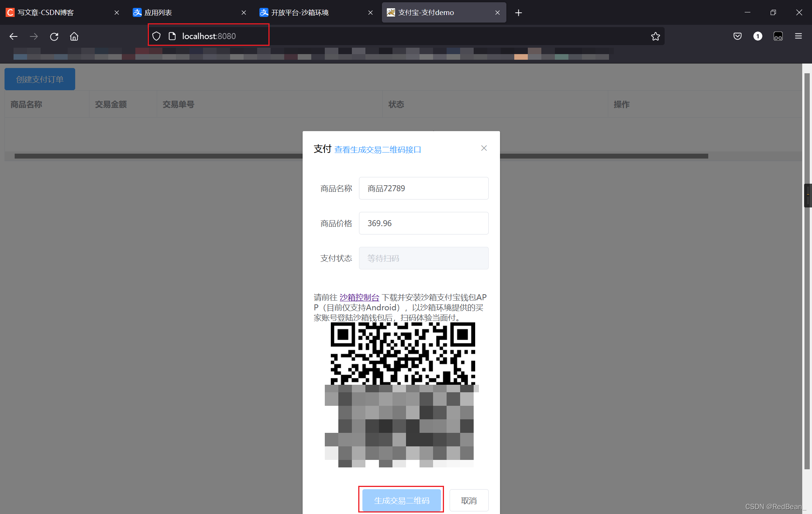Open a new browser tab

[518, 13]
